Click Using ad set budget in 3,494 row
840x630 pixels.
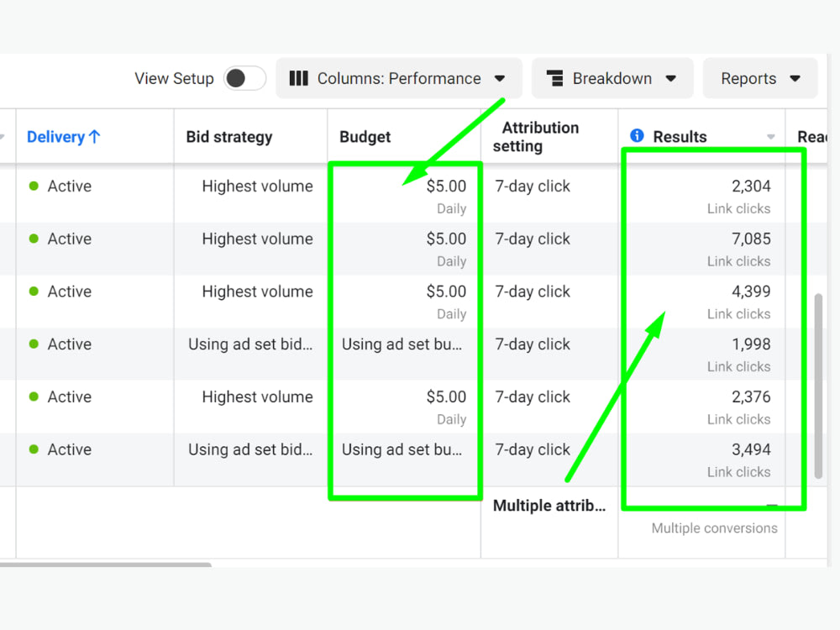(x=402, y=449)
